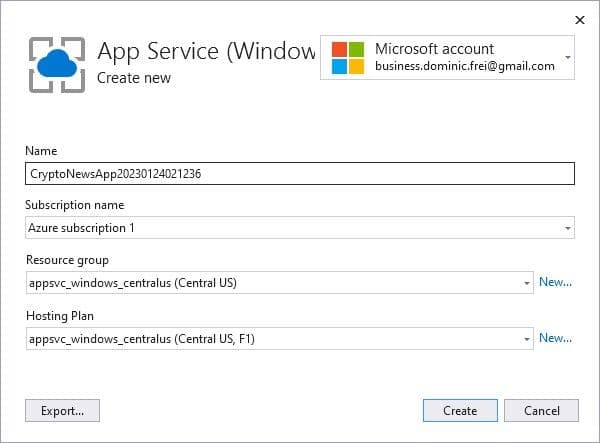The width and height of the screenshot is (600, 443).
Task: Click New... link beside Resource group
Action: 555,282
